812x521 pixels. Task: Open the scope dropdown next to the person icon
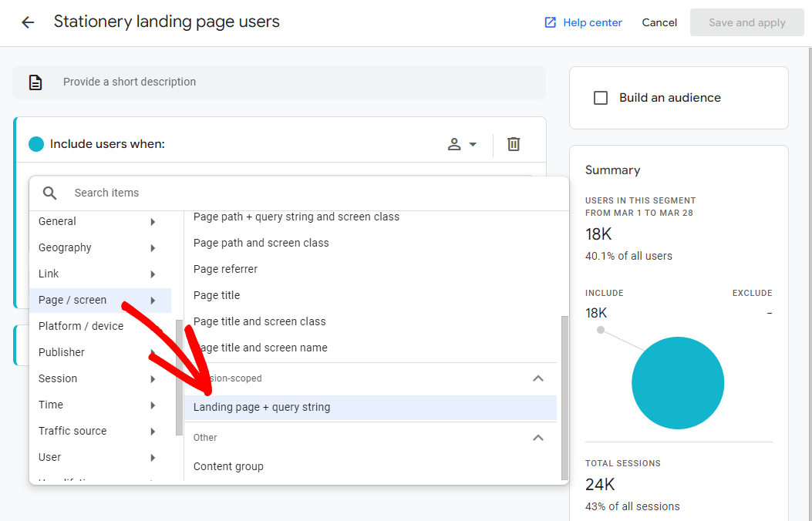(473, 144)
